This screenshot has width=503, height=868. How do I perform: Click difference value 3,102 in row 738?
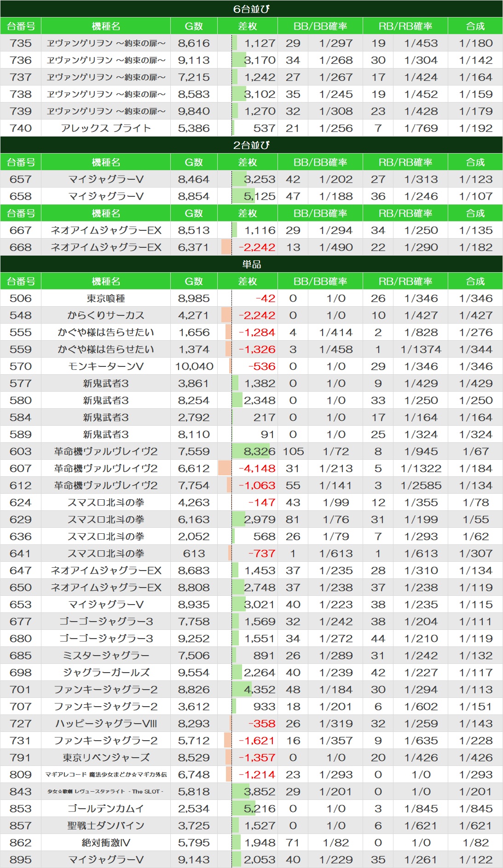[x=260, y=94]
